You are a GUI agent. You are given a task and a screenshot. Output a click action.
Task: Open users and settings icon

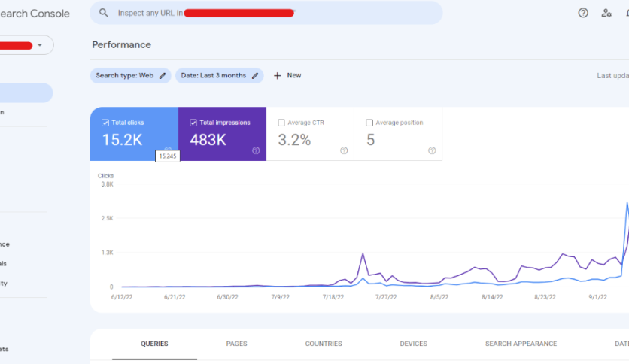606,13
